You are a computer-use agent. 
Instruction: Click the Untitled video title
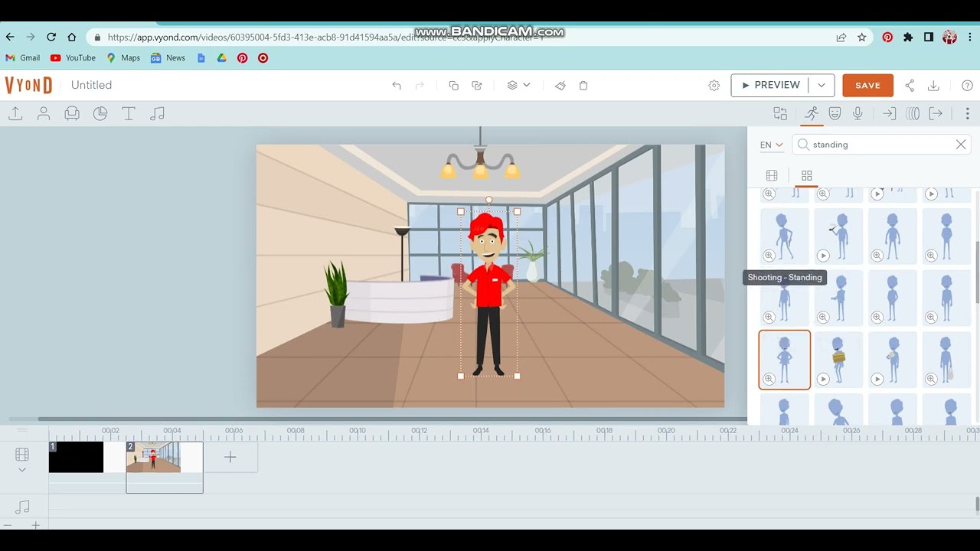click(x=91, y=85)
